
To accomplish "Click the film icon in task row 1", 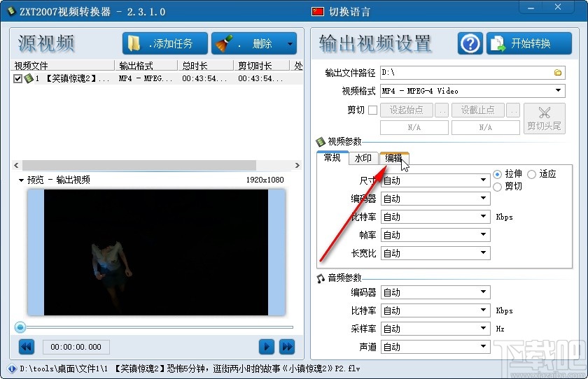I will 29,78.
